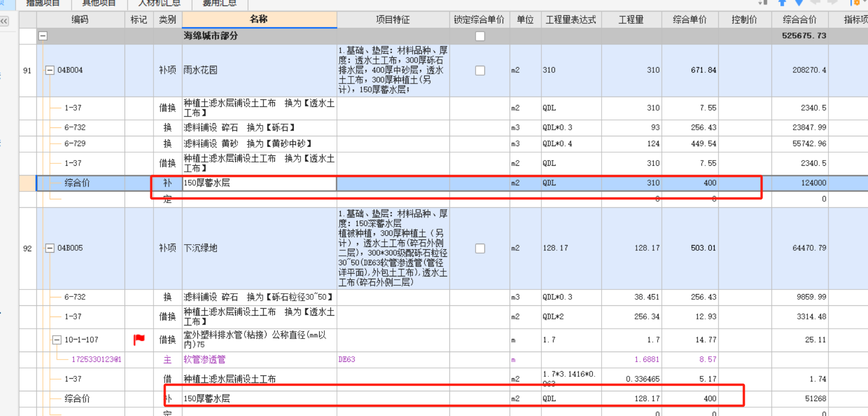The width and height of the screenshot is (868, 416).
Task: Edit the 150厚蓄水层 name field in highlighted row
Action: (x=259, y=183)
